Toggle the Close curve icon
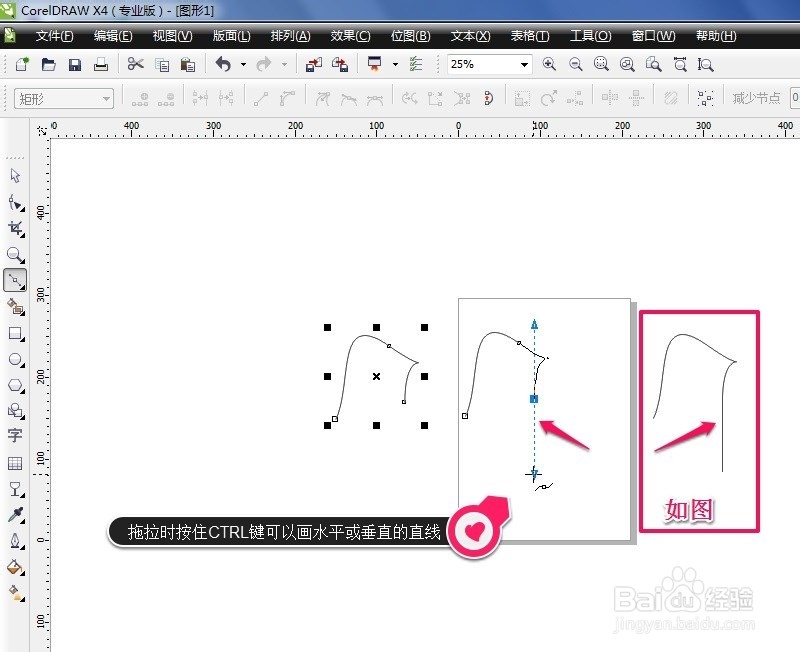This screenshot has height=652, width=800. pyautogui.click(x=488, y=97)
